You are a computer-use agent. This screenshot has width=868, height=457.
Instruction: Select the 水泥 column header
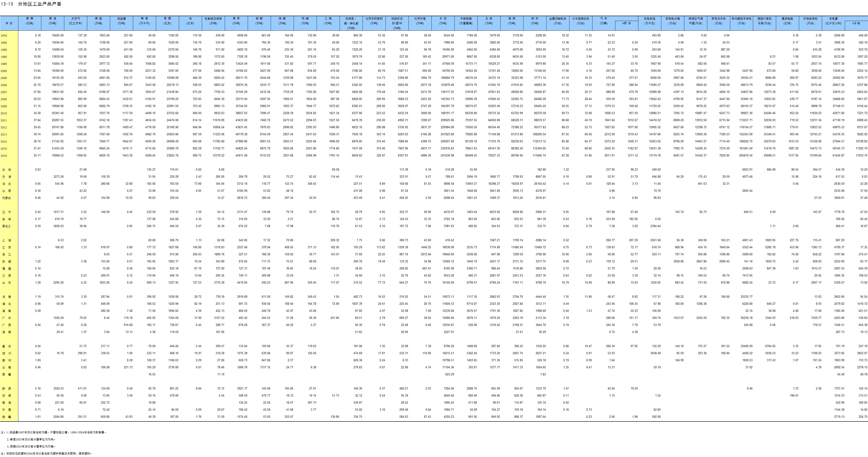[443, 23]
